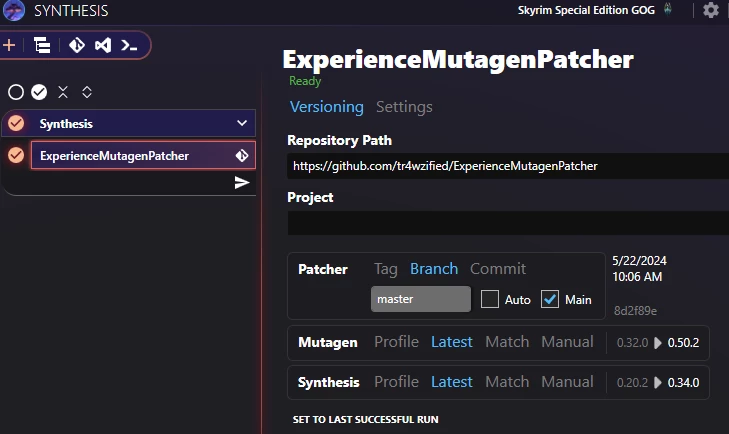Click the ExperienceMutagenPatcher title heading
729x434 pixels.
[458, 60]
